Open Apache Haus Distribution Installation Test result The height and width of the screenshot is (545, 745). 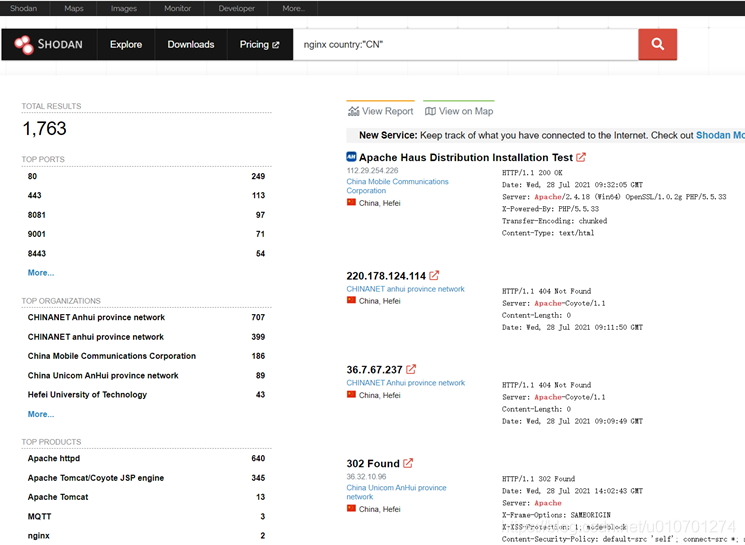[x=466, y=157]
